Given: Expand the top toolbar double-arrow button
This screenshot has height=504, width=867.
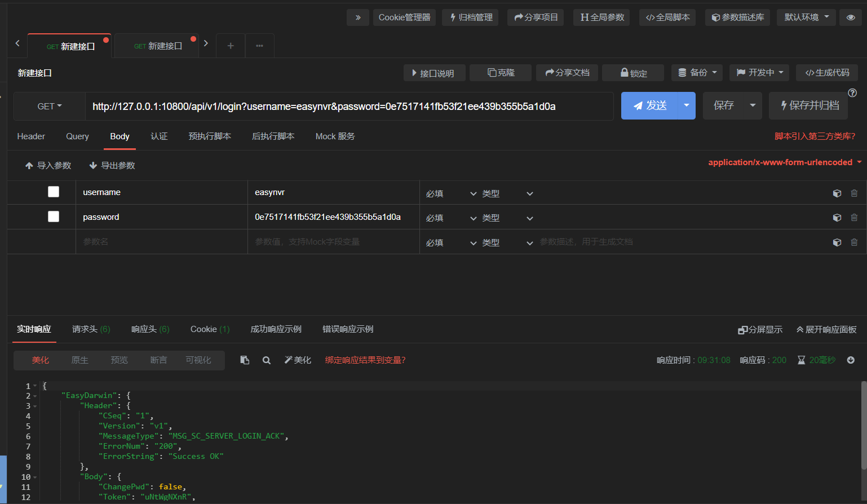Looking at the screenshot, I should click(358, 17).
